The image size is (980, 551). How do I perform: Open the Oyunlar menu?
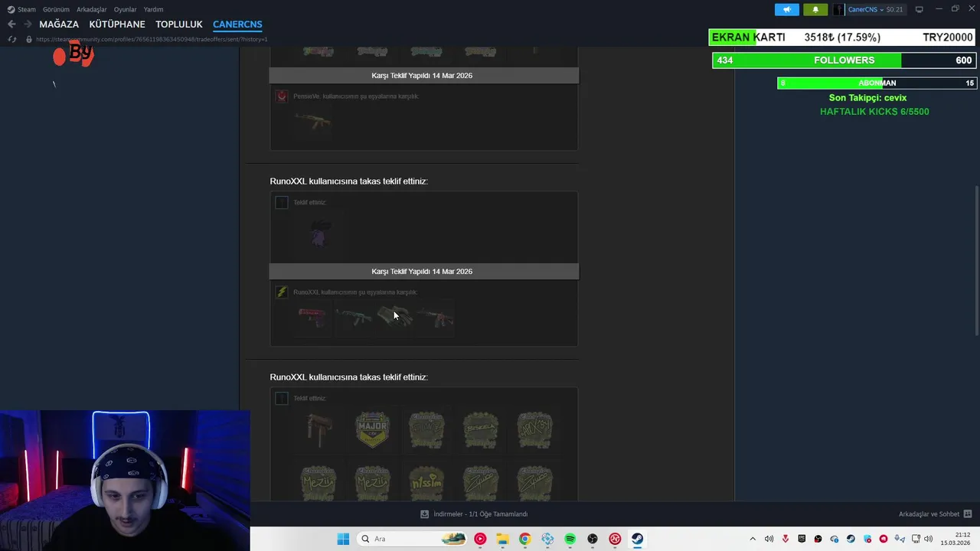point(125,9)
